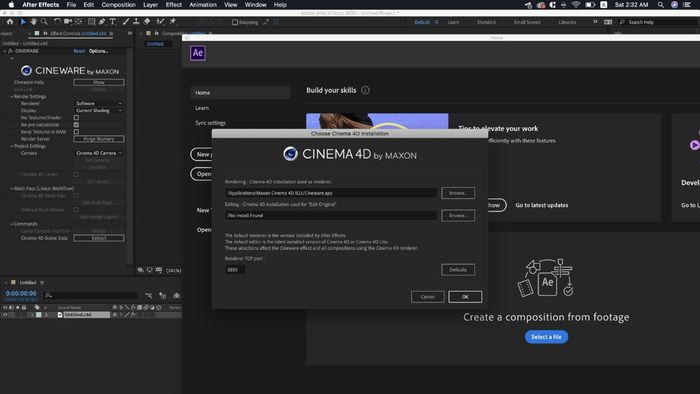
Task: Select the Camera tool
Action: coord(67,21)
